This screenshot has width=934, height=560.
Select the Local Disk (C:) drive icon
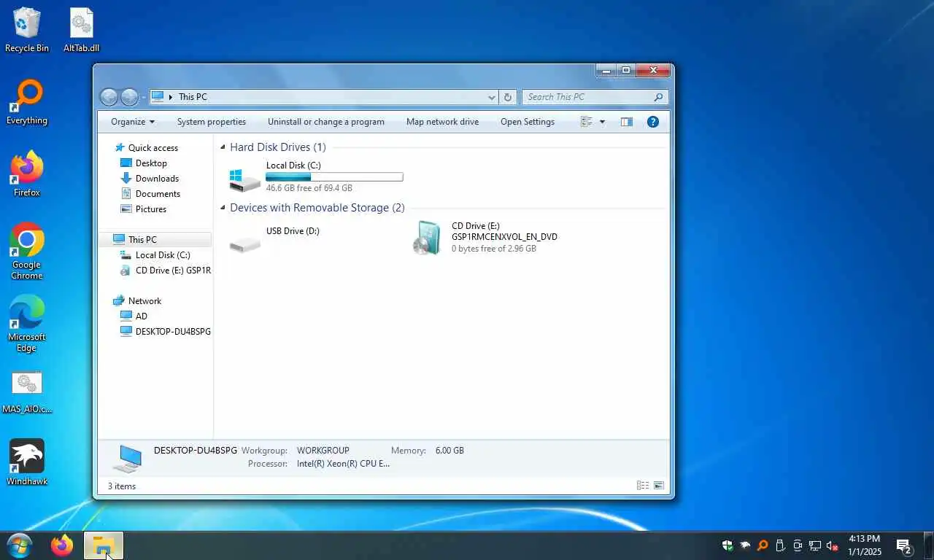point(244,179)
